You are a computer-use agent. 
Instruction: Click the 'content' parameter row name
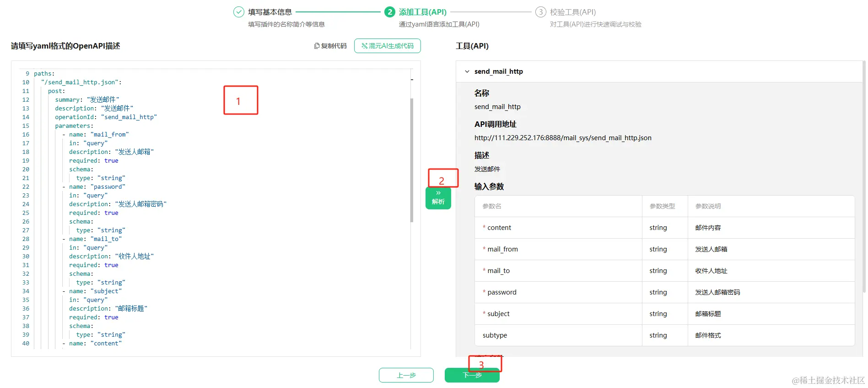(499, 228)
